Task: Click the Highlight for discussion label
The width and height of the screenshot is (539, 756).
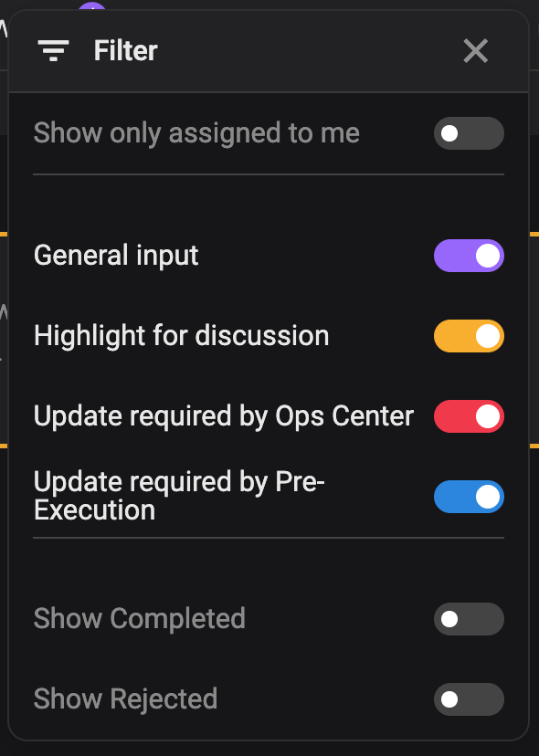Action: [x=181, y=336]
